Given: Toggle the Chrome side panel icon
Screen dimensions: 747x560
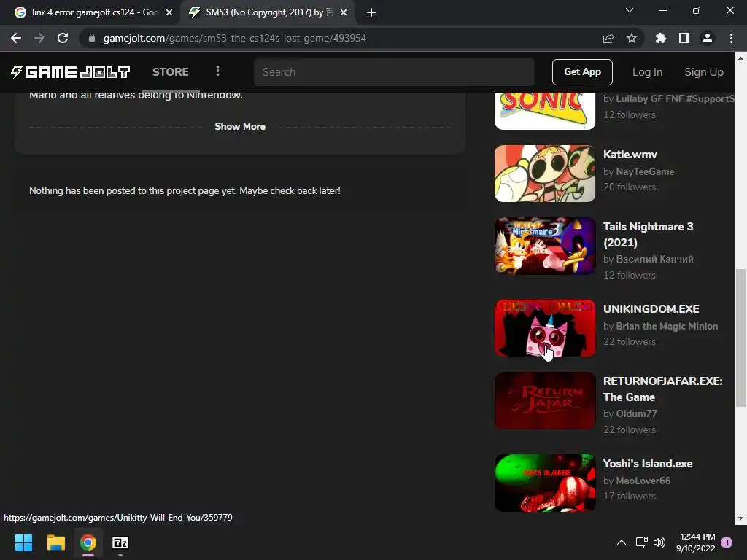Looking at the screenshot, I should click(x=684, y=38).
